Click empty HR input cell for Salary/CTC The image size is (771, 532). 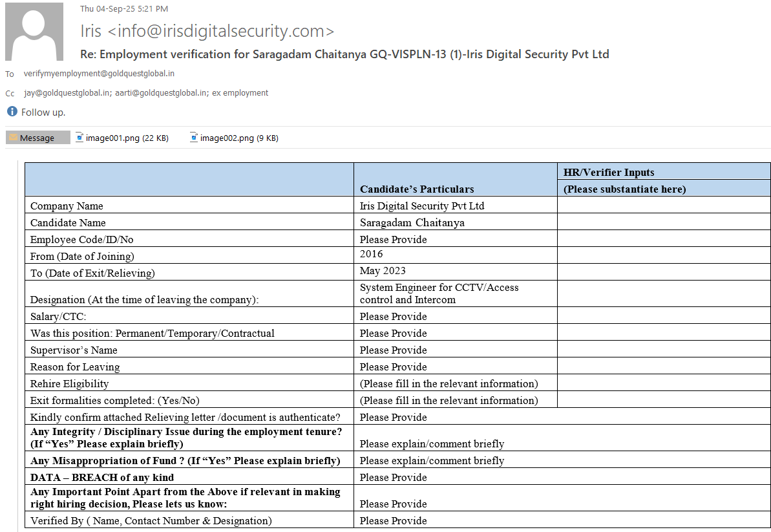coord(664,315)
